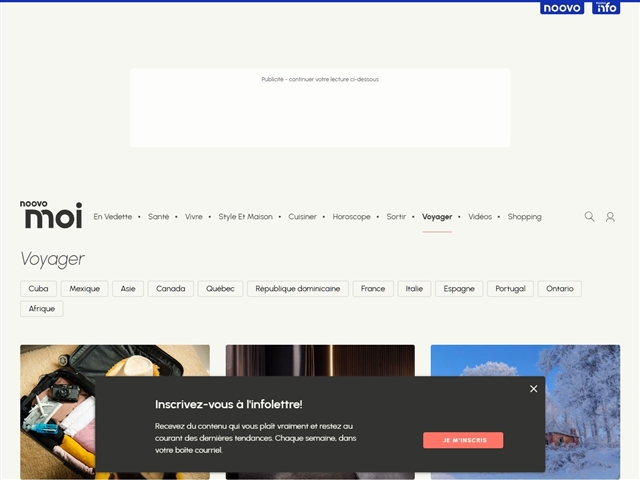Select the Afrique tag
The height and width of the screenshot is (480, 640).
pos(42,309)
